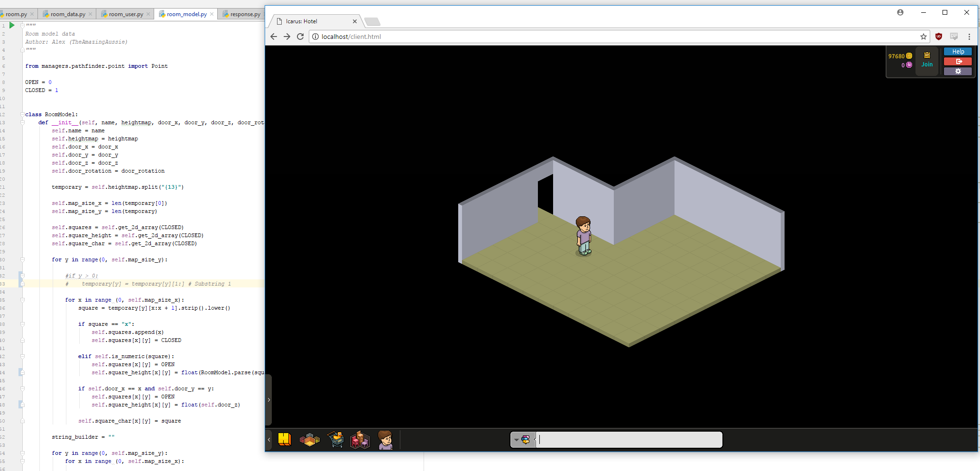
Task: Focus the chat message input field
Action: 629,440
